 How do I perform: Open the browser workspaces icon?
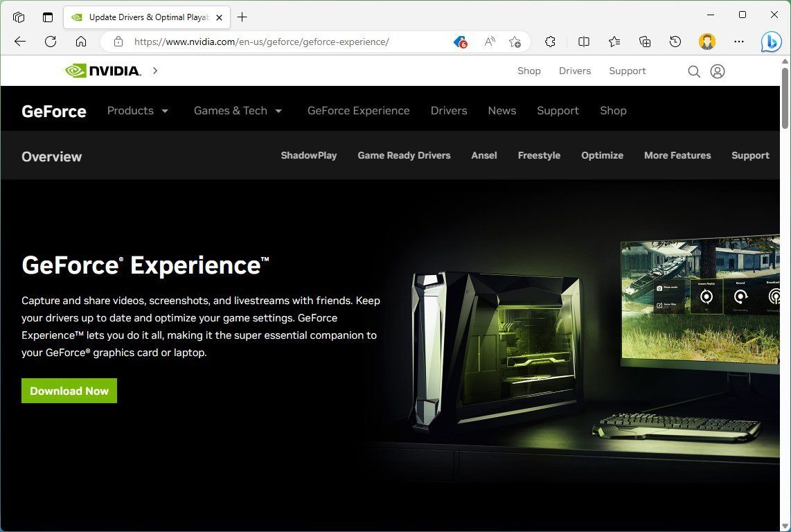click(19, 17)
